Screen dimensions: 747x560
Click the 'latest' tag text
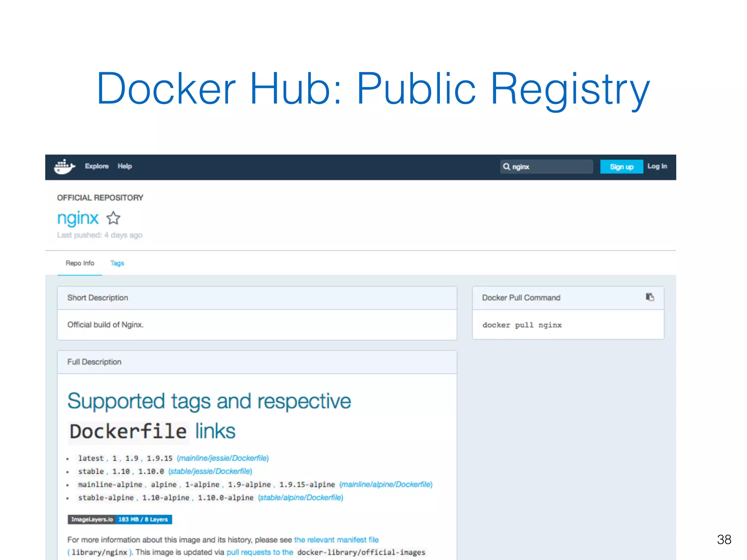[91, 458]
